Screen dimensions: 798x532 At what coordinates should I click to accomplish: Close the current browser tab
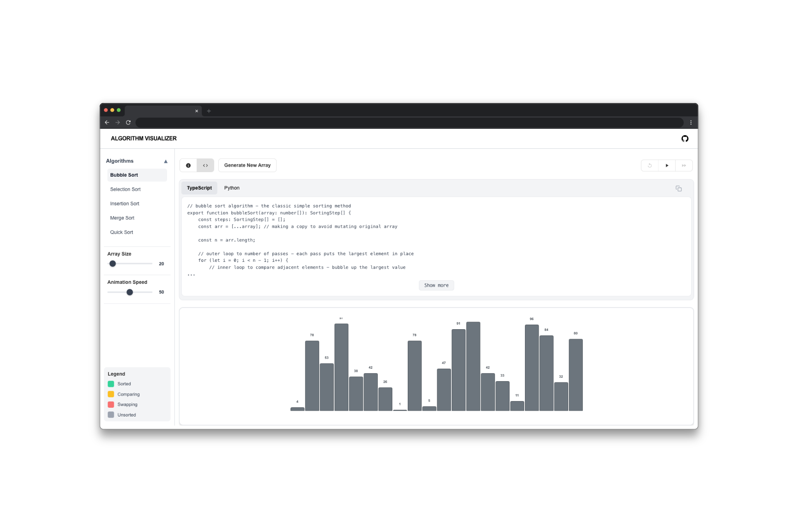pos(197,111)
